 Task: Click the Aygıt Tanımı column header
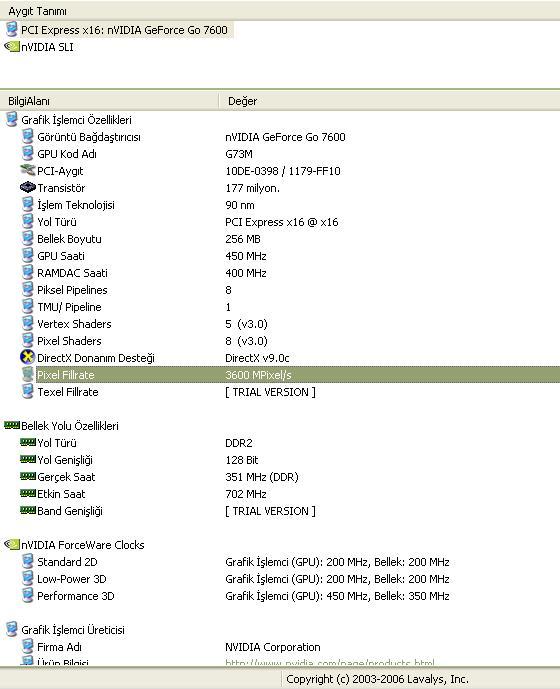coord(280,11)
